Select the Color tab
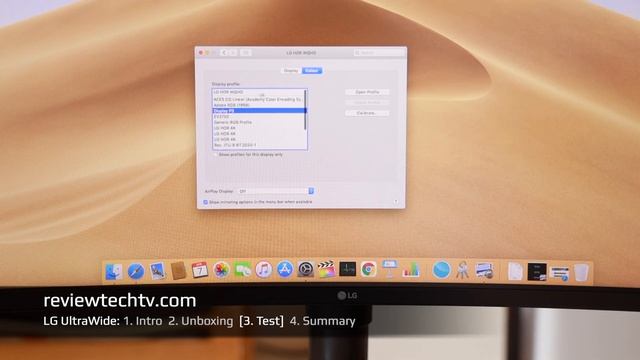This screenshot has width=640, height=360. [x=312, y=71]
